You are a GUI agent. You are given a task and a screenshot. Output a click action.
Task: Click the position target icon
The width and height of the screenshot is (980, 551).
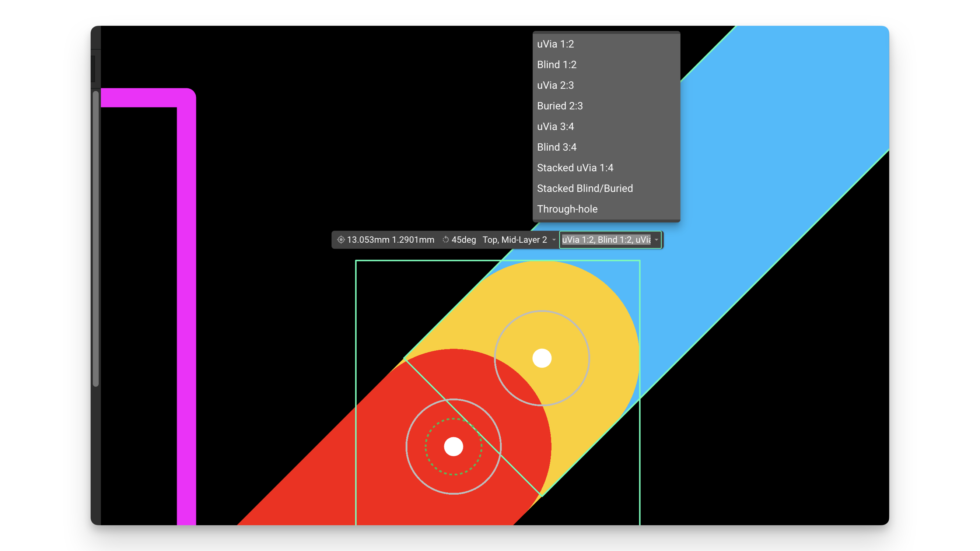tap(341, 240)
